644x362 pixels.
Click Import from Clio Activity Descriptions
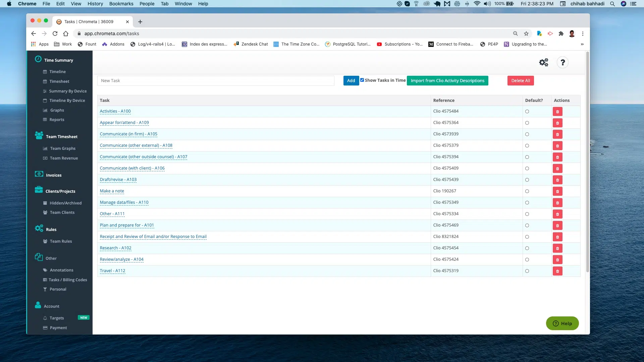447,80
